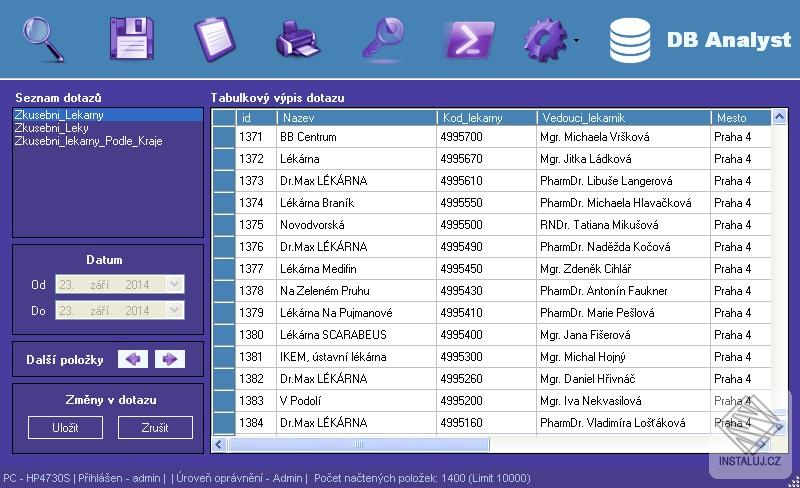Click cell Lékárna Na Pujmanové
The height and width of the screenshot is (488, 800).
[x=357, y=313]
